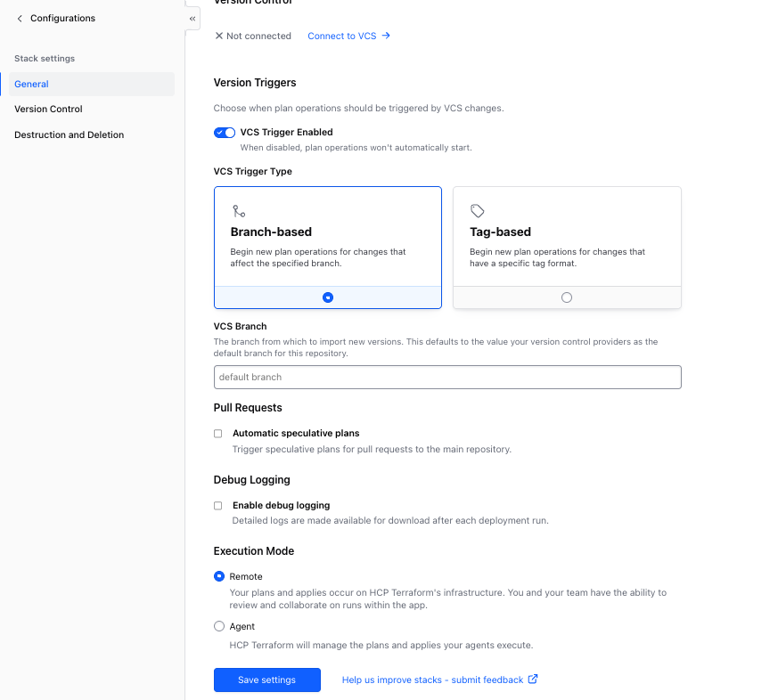The width and height of the screenshot is (778, 700).
Task: Choose Agent execution mode
Action: (219, 627)
